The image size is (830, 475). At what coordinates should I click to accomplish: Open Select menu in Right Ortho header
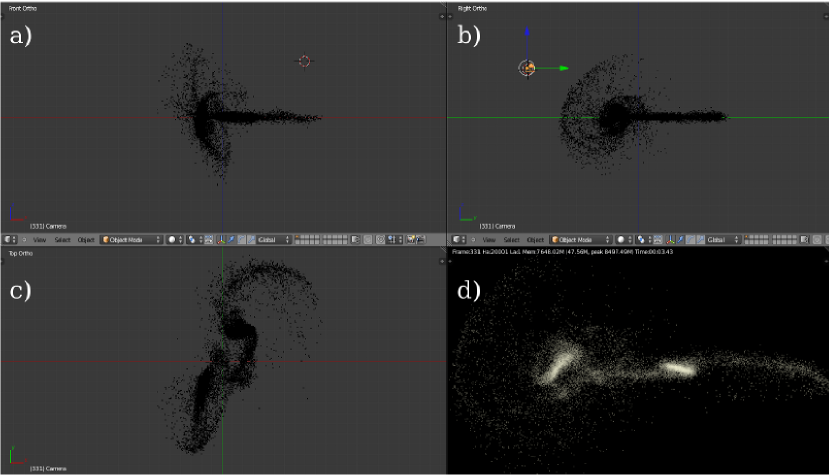point(511,240)
